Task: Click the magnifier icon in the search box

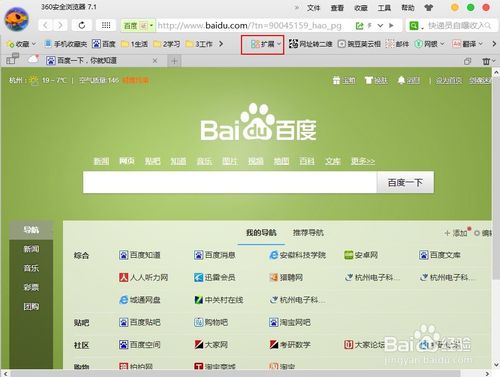Action: [x=488, y=25]
